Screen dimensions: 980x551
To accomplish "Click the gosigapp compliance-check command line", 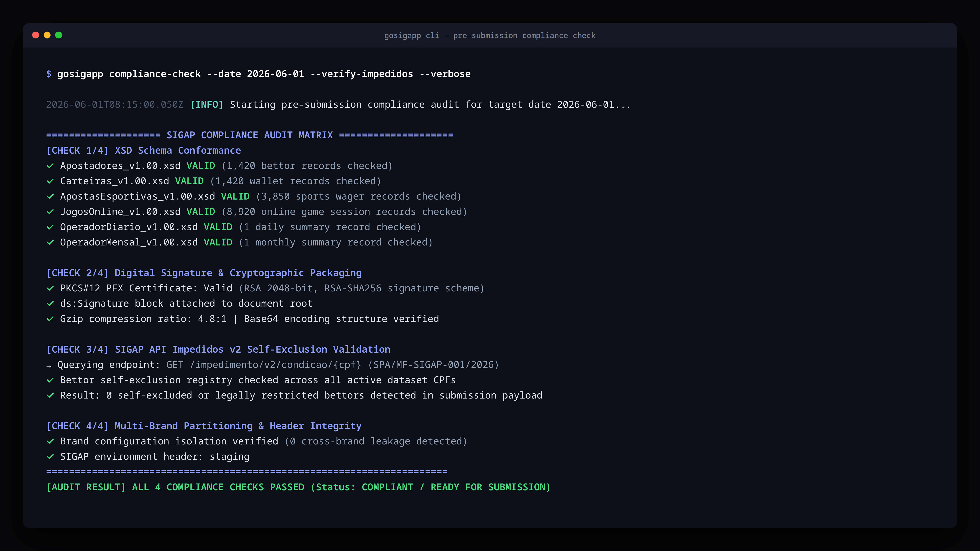I will pyautogui.click(x=264, y=74).
